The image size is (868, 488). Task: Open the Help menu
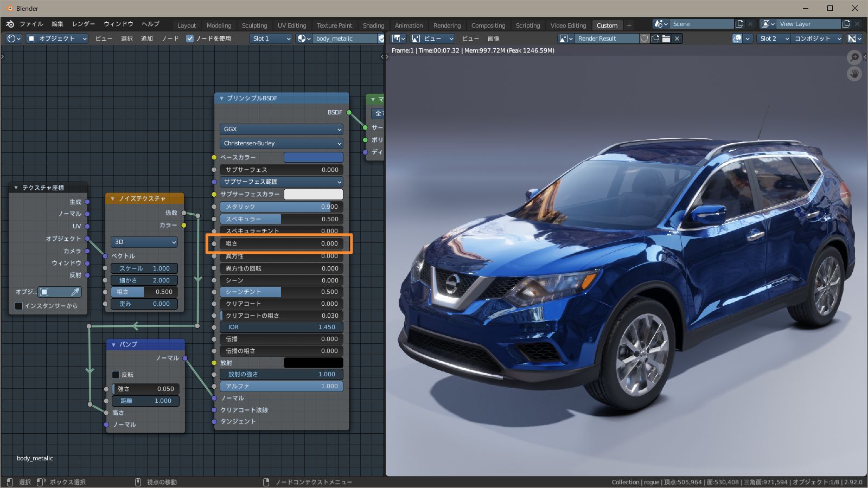pyautogui.click(x=150, y=24)
